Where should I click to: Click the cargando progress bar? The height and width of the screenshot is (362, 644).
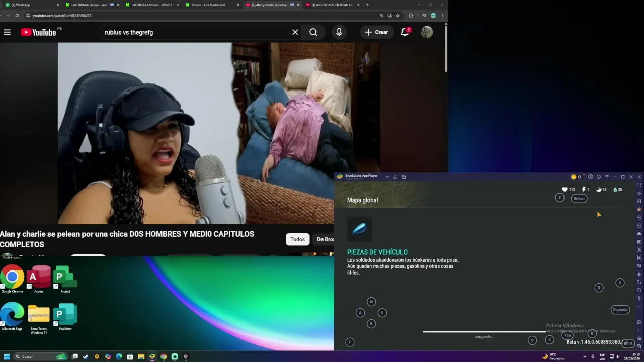(484, 332)
